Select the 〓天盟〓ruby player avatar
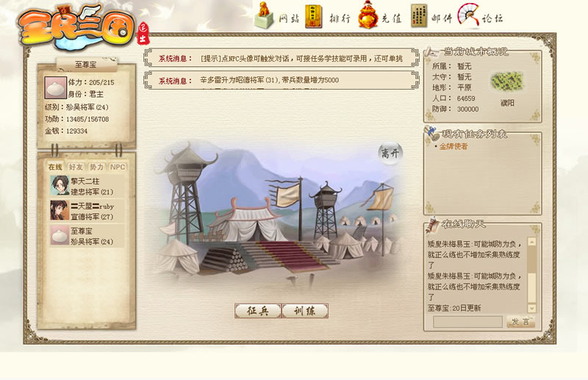588x380 pixels. coord(60,210)
